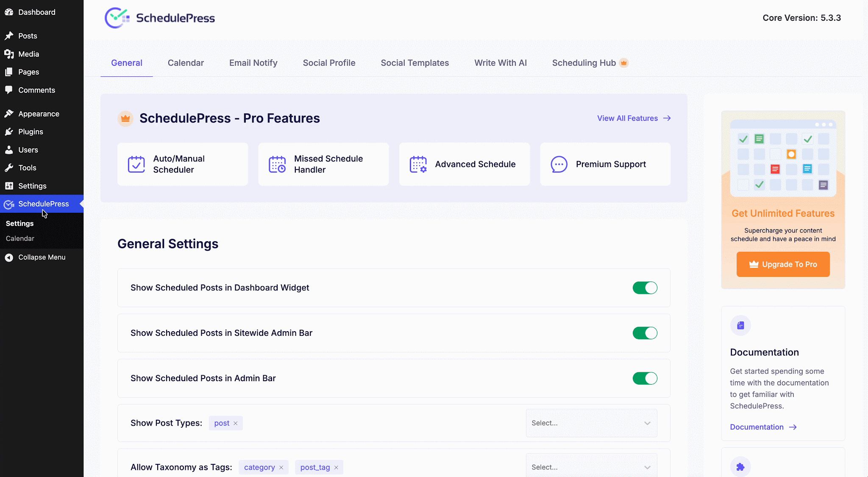The height and width of the screenshot is (477, 868).
Task: Click the chevron in Show Post Types dropdown
Action: coord(647,423)
